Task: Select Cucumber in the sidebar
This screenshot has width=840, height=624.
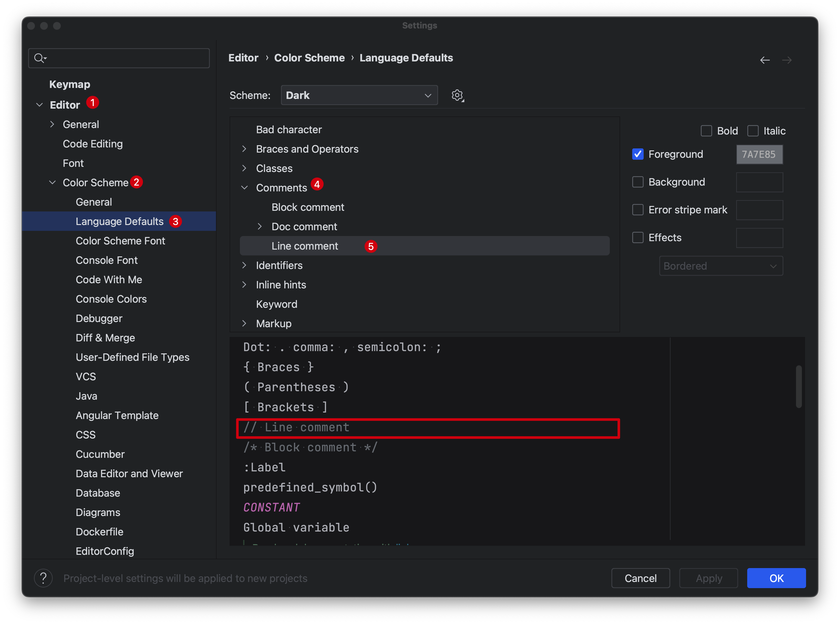Action: [x=100, y=454]
